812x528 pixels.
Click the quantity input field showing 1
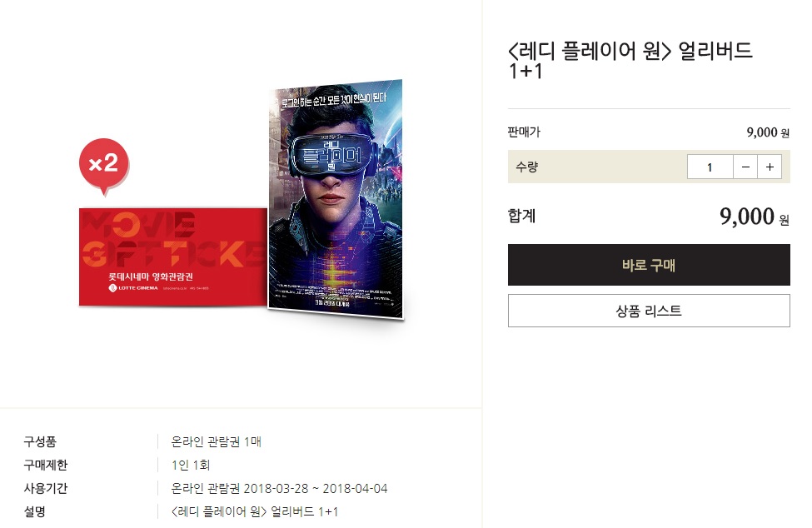point(710,167)
